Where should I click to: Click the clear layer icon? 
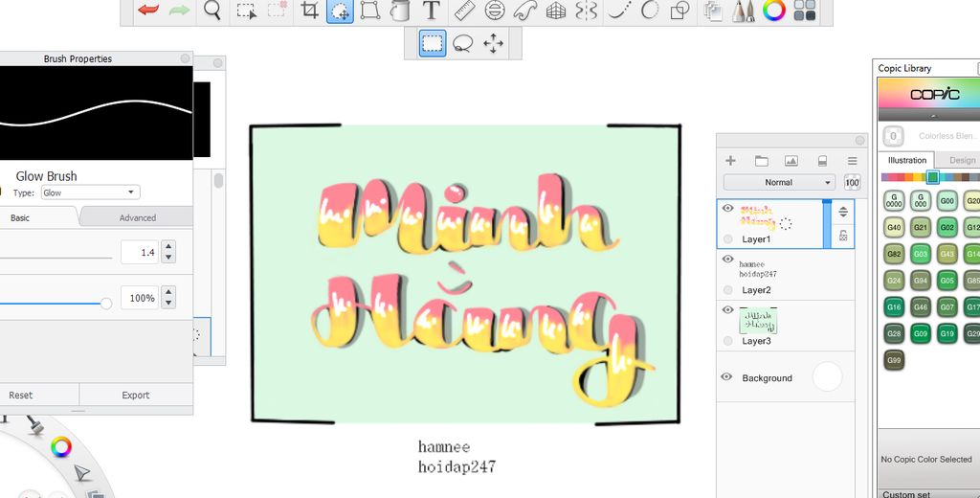click(x=822, y=161)
